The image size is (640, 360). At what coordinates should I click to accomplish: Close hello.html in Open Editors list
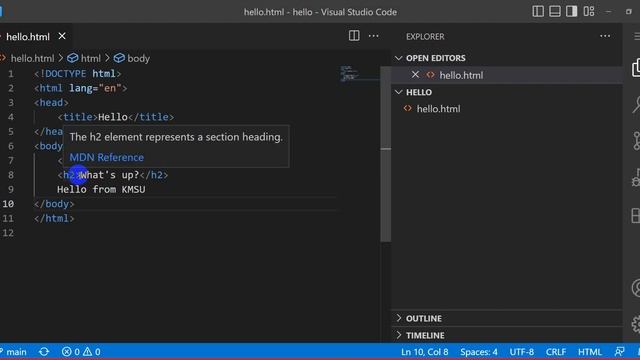coord(415,75)
